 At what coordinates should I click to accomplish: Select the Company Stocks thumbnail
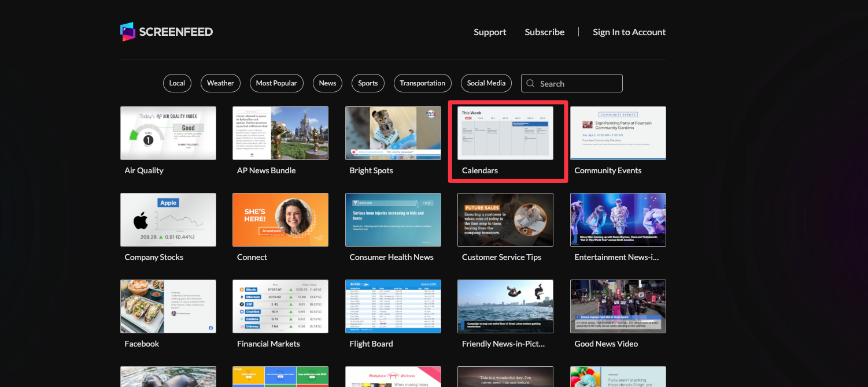[168, 219]
